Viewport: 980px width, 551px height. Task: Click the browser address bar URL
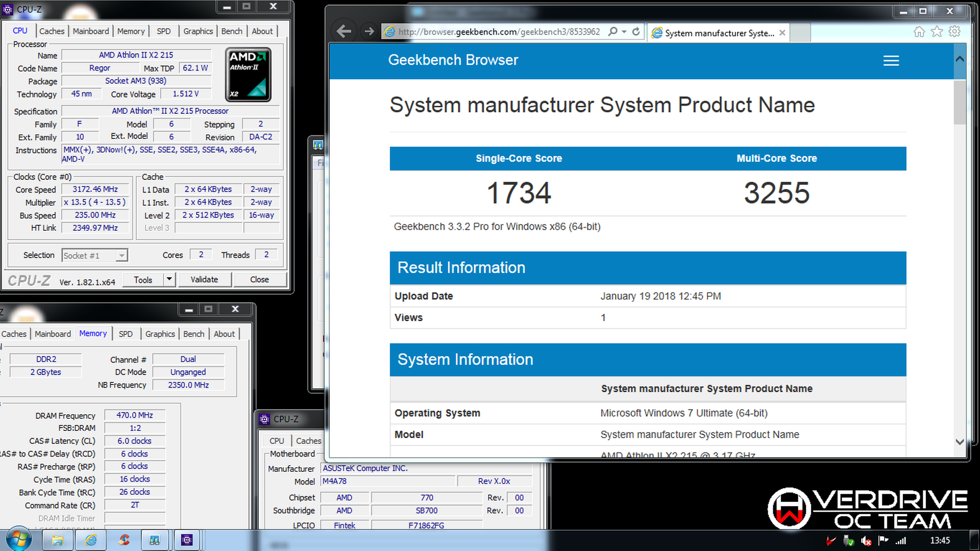pyautogui.click(x=499, y=32)
